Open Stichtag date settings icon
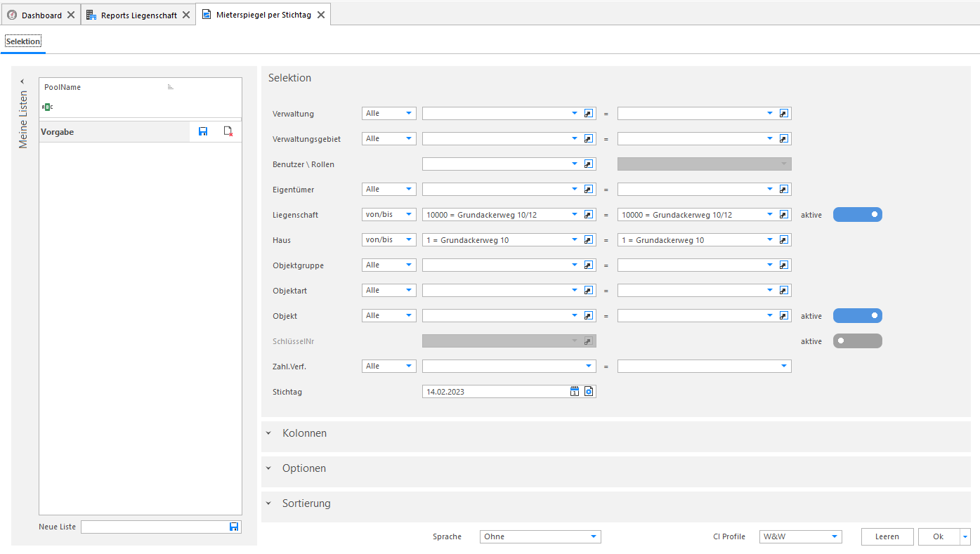This screenshot has width=980, height=554. 589,392
